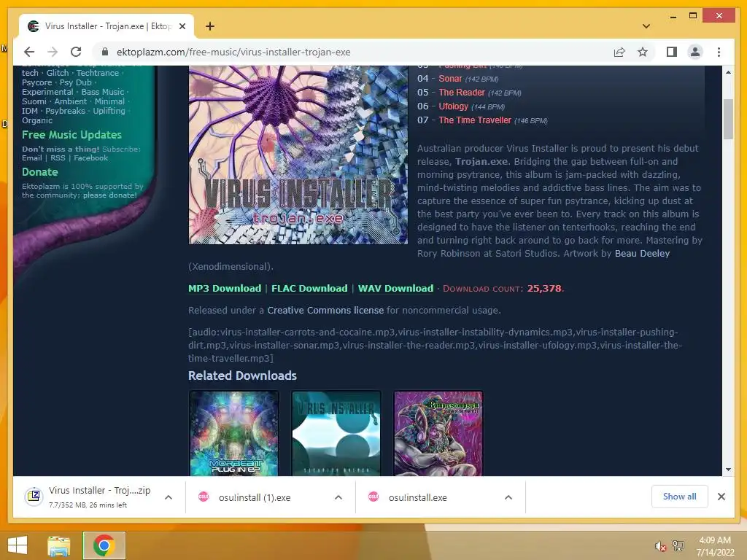Expand options for Virus Installer zip download
Screen dimensions: 747x560
pos(169,497)
